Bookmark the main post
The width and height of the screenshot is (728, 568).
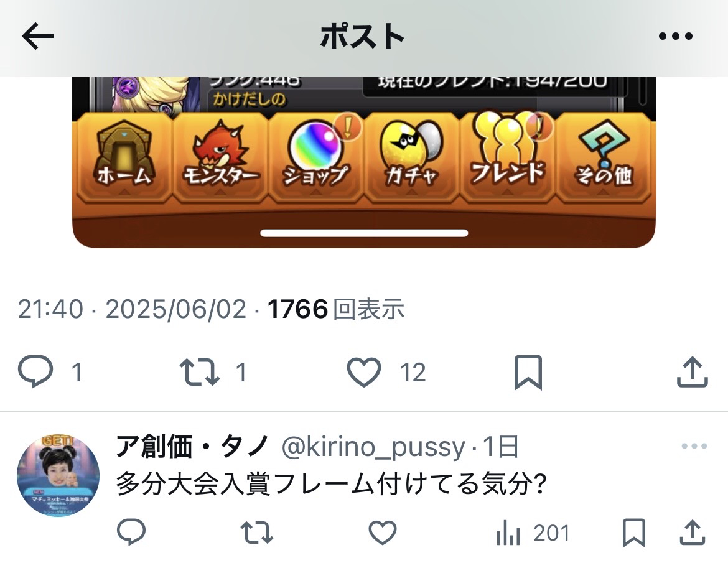pos(528,372)
